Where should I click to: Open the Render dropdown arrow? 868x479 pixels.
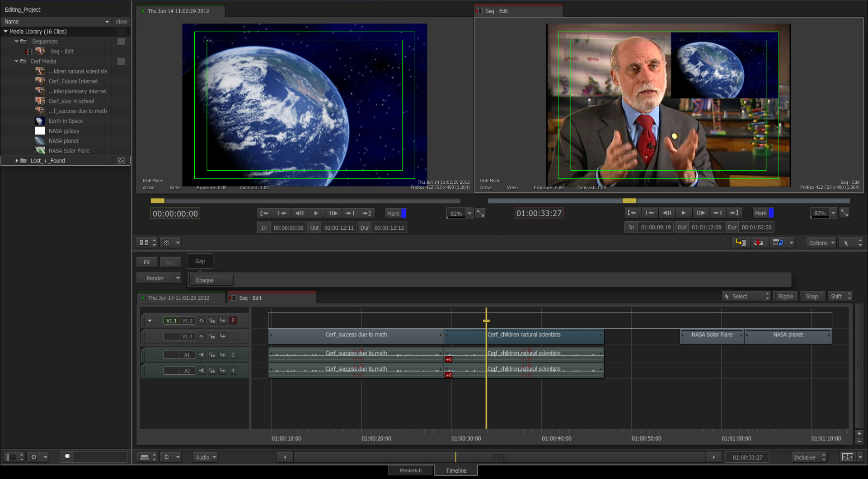click(x=178, y=278)
